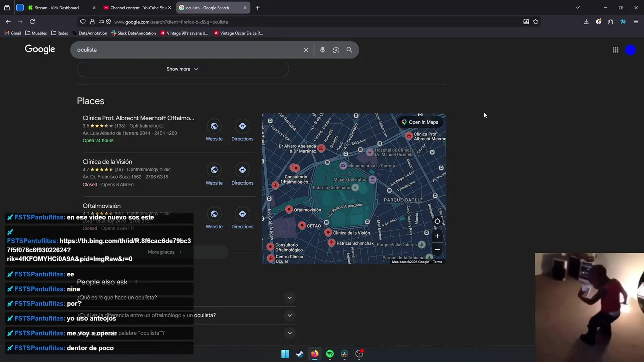This screenshot has height=362, width=644.
Task: Expand Show more results
Action: [x=183, y=69]
